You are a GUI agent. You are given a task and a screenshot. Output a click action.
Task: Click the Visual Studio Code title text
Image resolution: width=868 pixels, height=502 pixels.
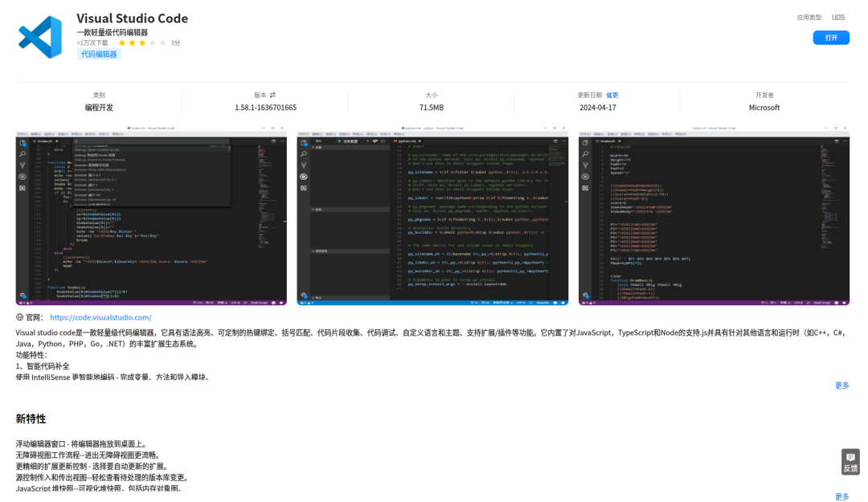(133, 18)
